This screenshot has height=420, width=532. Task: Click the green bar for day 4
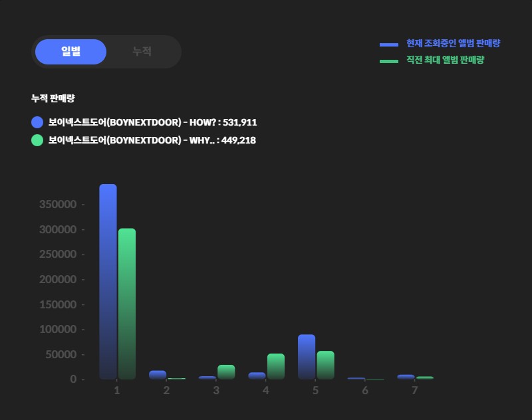(x=276, y=366)
